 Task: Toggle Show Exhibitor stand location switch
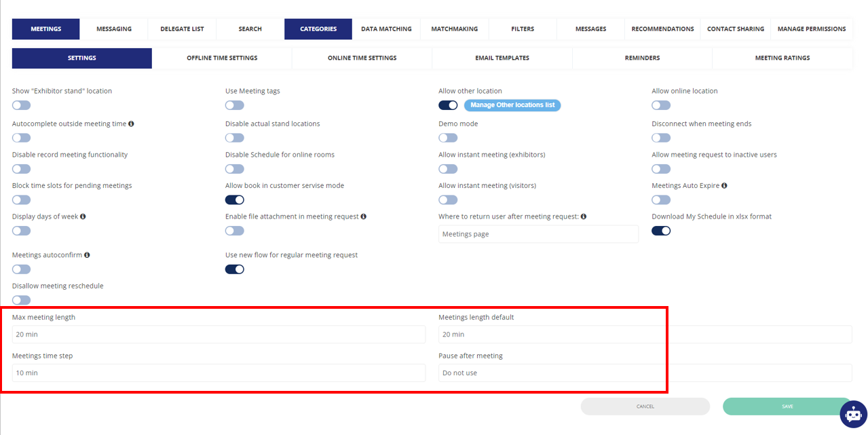click(x=21, y=105)
